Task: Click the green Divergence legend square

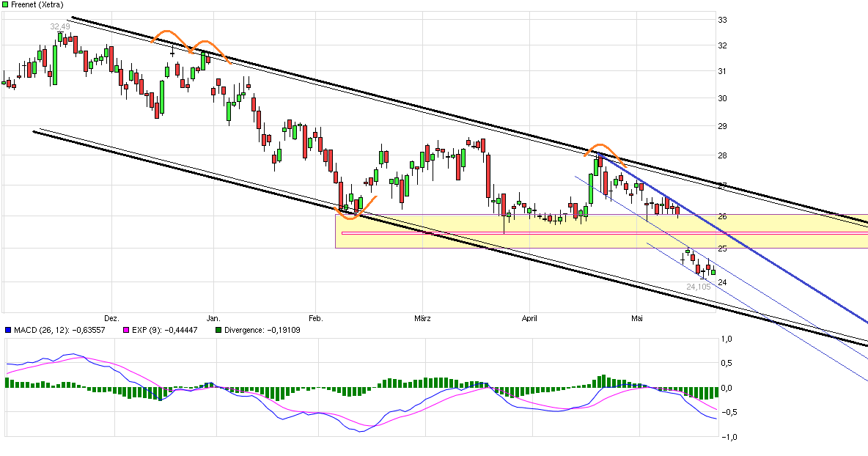Action: [x=218, y=330]
